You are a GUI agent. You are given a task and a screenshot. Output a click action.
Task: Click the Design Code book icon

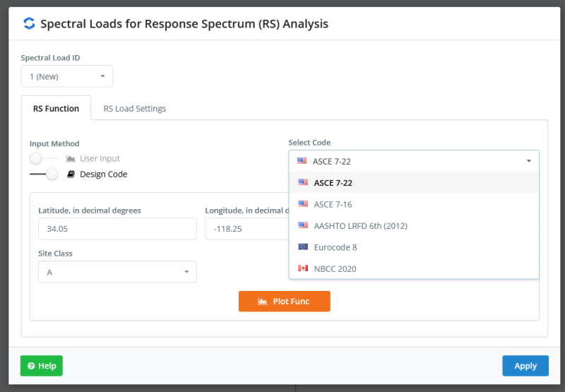click(x=71, y=174)
